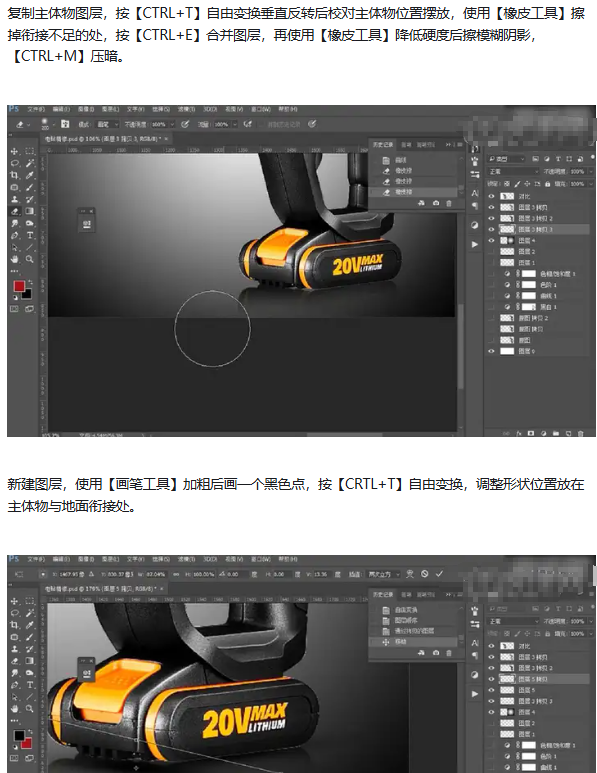The height and width of the screenshot is (773, 597).
Task: Click red foreground color swatch, upper screenshot
Action: click(19, 286)
